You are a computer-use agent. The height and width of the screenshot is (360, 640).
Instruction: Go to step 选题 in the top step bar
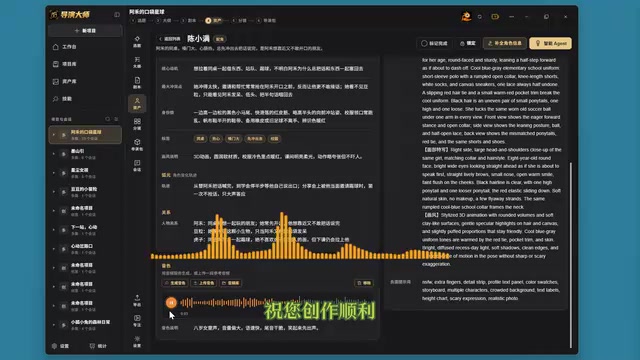tap(138, 20)
